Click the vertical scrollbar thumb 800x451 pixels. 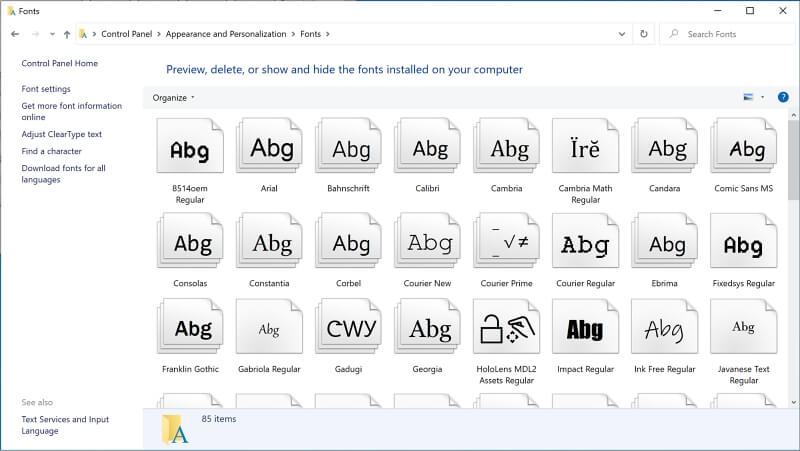tap(793, 161)
